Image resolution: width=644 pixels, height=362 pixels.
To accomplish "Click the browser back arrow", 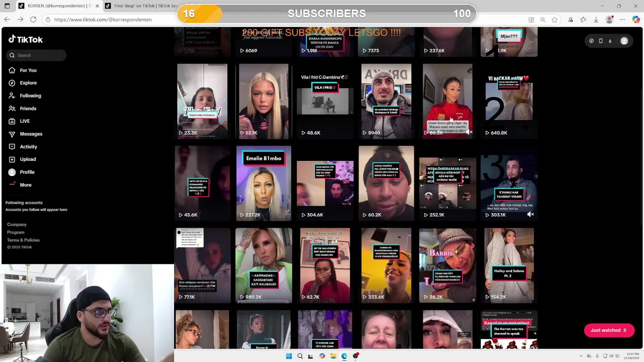I will click(7, 20).
